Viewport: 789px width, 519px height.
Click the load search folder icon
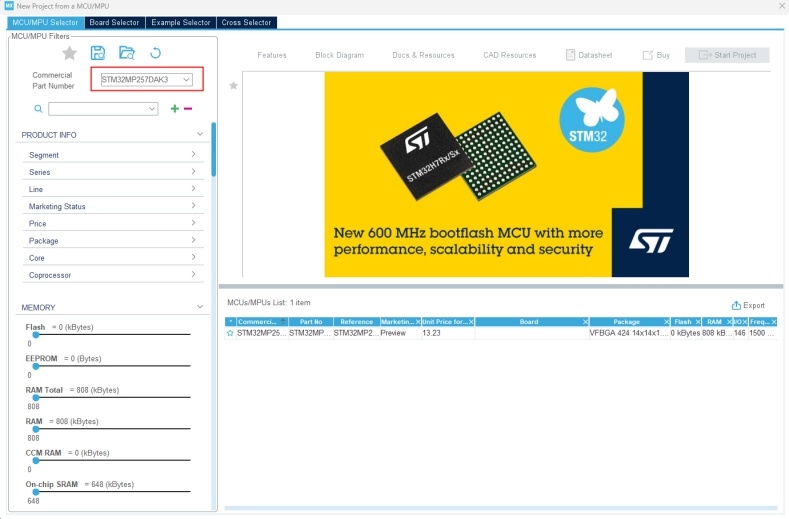coord(126,53)
